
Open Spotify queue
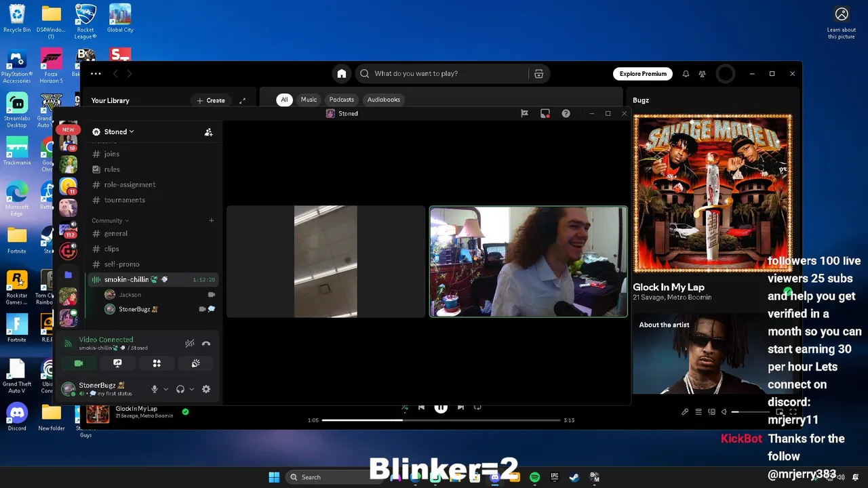[698, 411]
